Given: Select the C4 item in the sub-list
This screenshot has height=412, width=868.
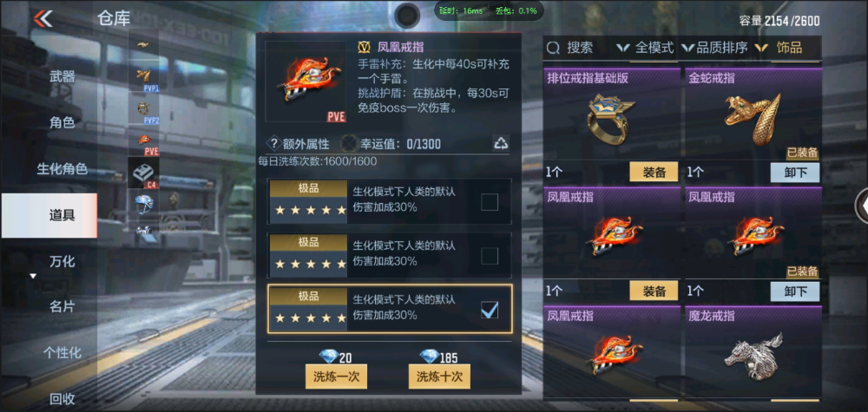Looking at the screenshot, I should pyautogui.click(x=144, y=173).
